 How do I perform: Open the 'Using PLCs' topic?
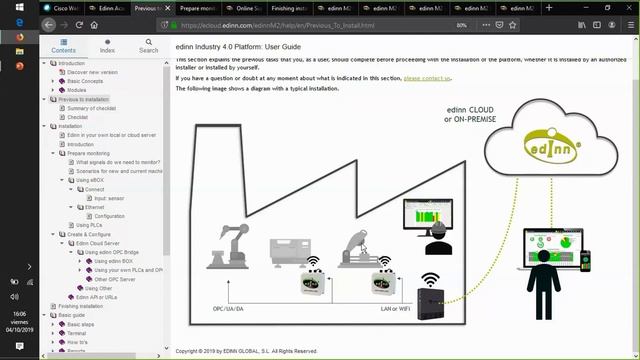click(x=89, y=225)
